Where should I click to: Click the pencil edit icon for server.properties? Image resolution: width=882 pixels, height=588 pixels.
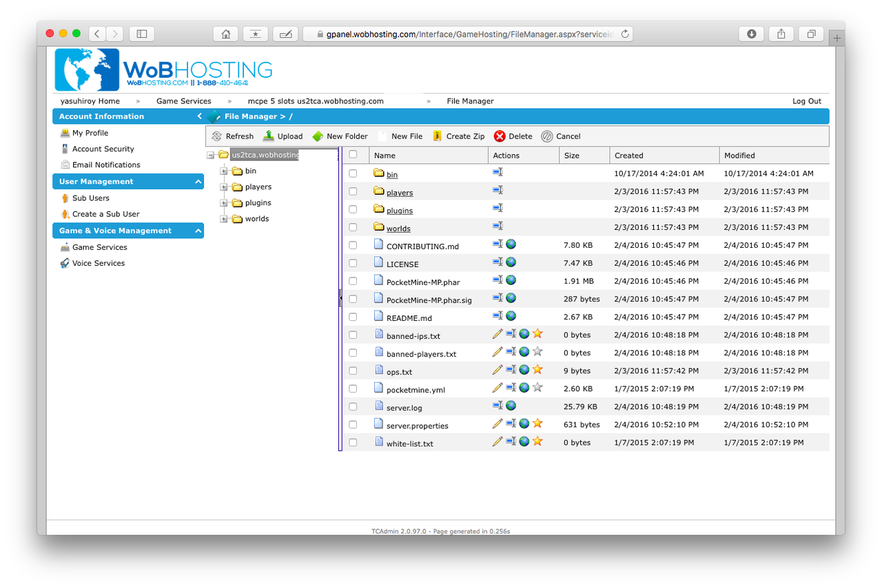498,423
